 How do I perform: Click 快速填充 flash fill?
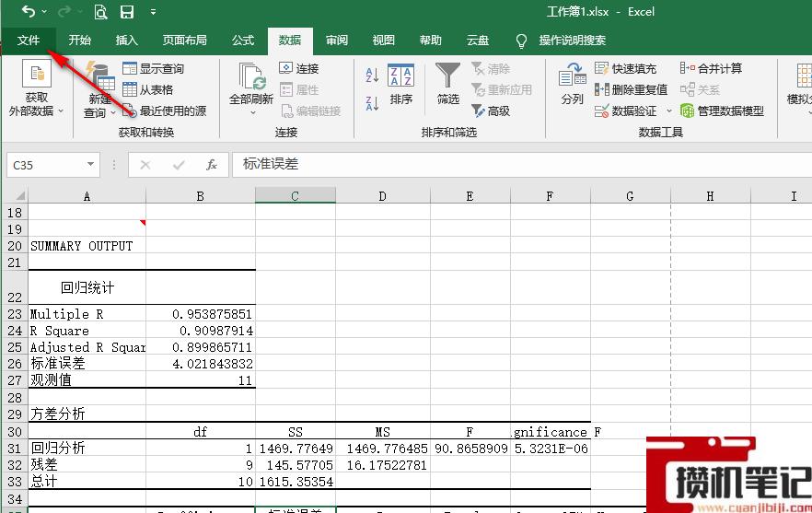tap(626, 68)
